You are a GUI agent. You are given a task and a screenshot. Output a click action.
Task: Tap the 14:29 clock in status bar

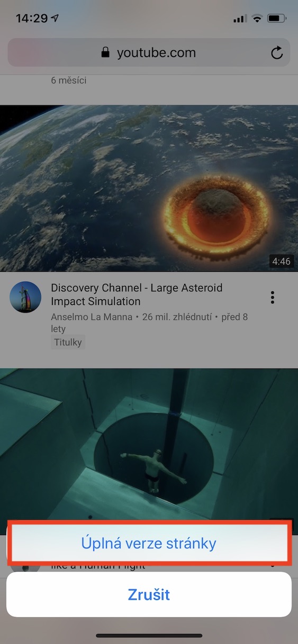[x=32, y=19]
